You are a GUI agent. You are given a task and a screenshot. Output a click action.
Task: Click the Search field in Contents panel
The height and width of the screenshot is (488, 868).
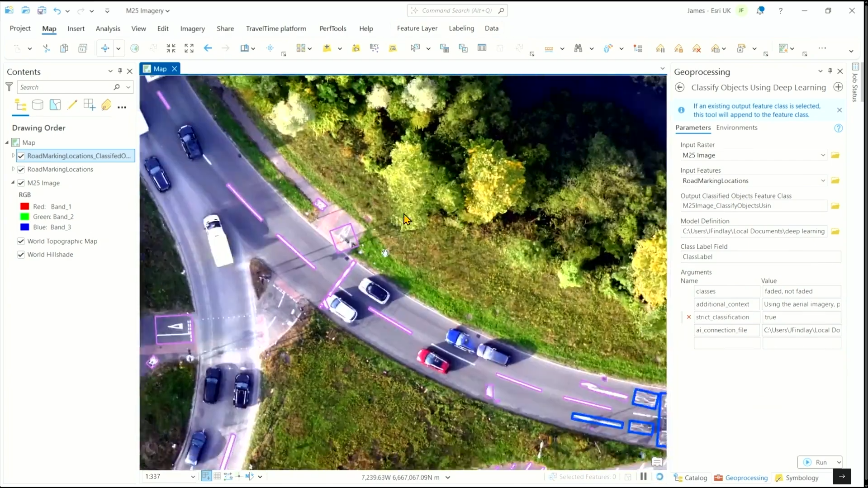[x=68, y=87]
